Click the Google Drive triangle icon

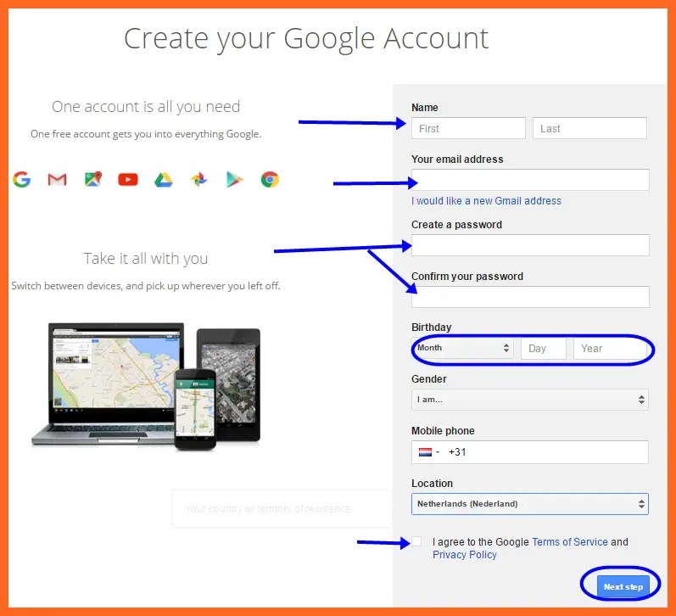coord(164,179)
